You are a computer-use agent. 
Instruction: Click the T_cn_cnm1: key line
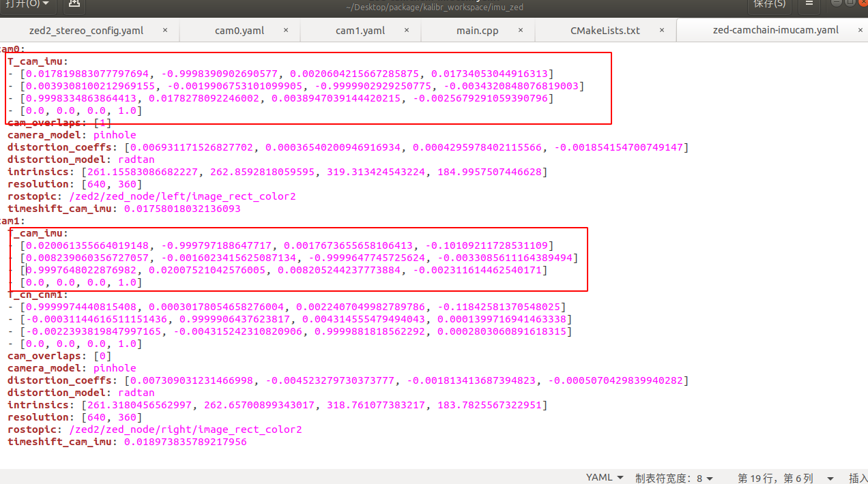coord(38,294)
